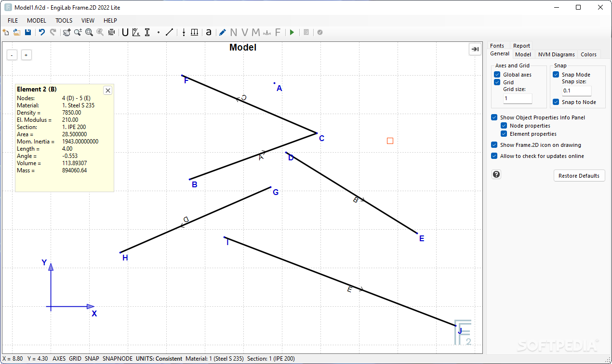Undo the last action
The width and height of the screenshot is (612, 364).
[42, 32]
